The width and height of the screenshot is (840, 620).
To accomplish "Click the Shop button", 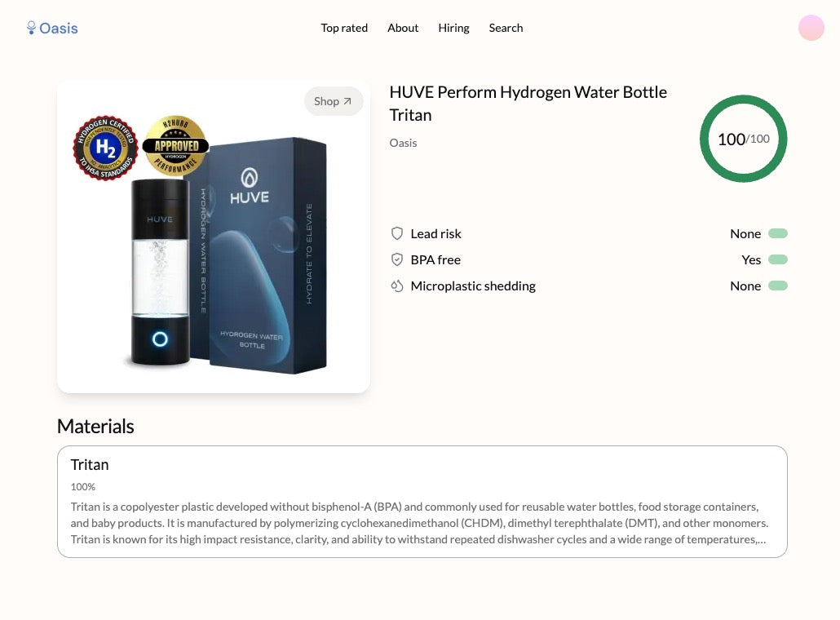I will coord(333,100).
